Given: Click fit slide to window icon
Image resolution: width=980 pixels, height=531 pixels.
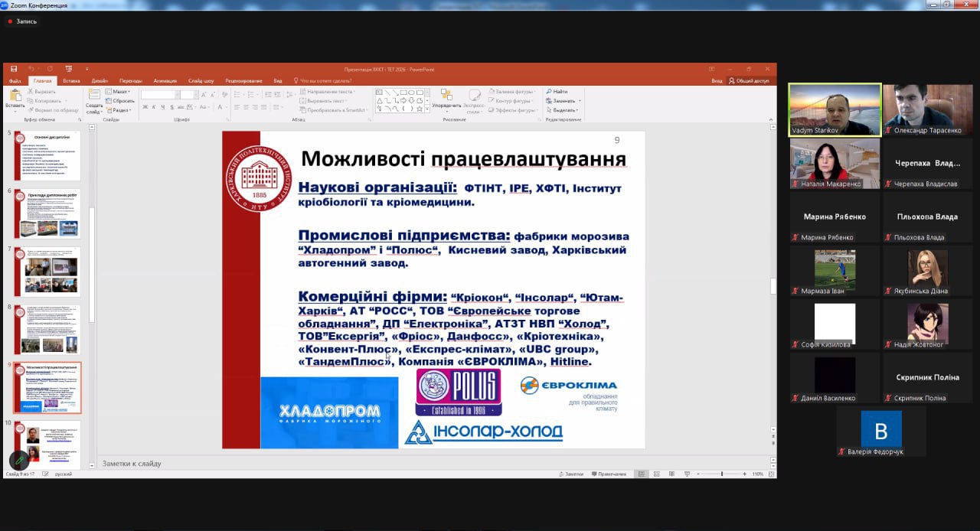Looking at the screenshot, I should [770, 474].
